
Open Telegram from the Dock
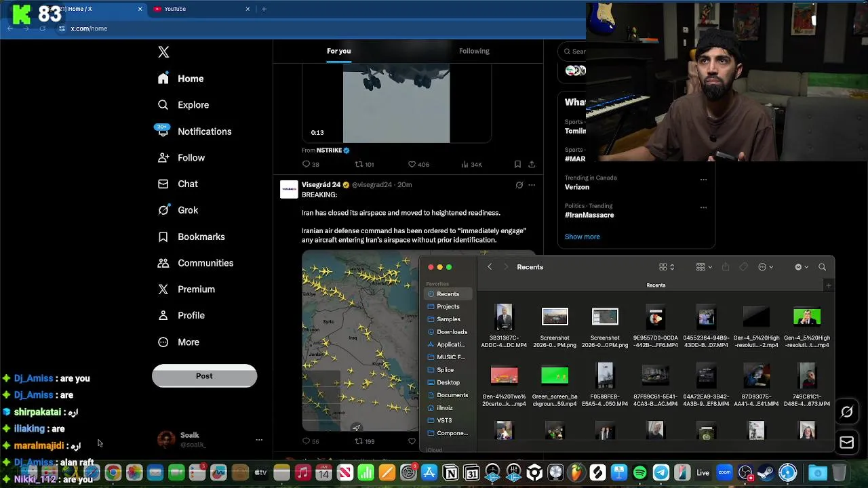[x=660, y=472]
